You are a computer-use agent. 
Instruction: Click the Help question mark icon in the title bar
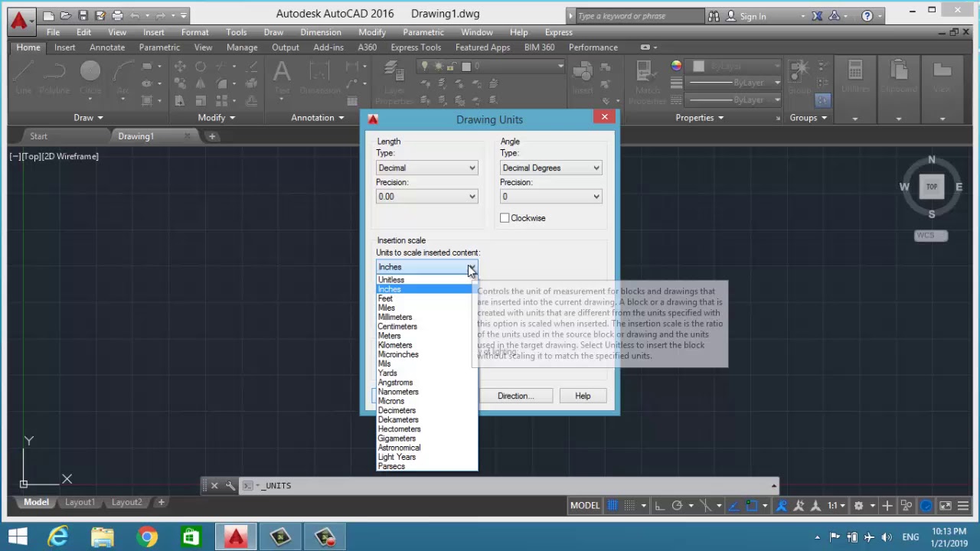(867, 16)
